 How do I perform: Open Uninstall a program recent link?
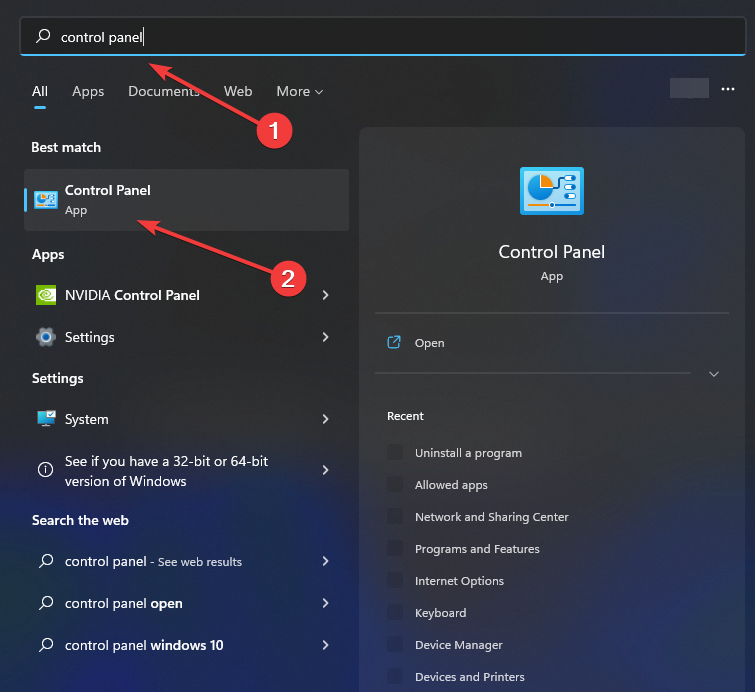coord(469,453)
